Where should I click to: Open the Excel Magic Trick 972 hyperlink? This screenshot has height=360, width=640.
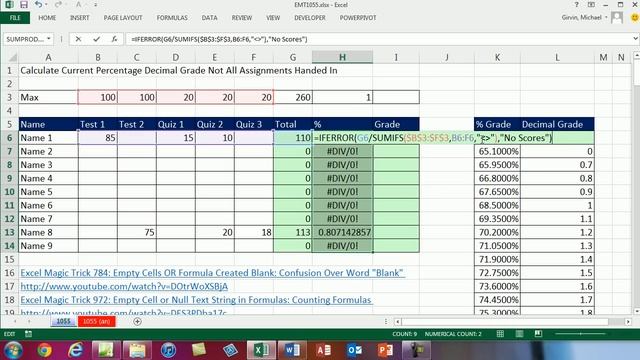click(x=196, y=300)
